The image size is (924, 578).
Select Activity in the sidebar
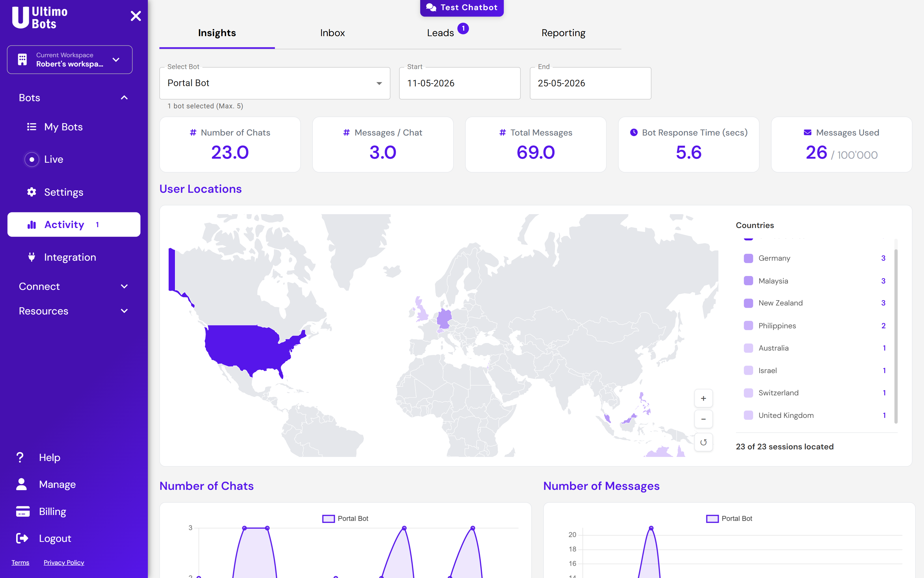(x=74, y=225)
